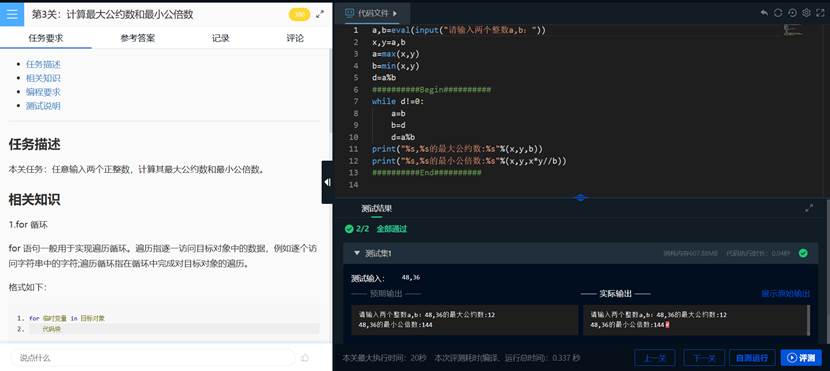Click the 'while d!=0:' code line
830x371 pixels.
point(398,101)
